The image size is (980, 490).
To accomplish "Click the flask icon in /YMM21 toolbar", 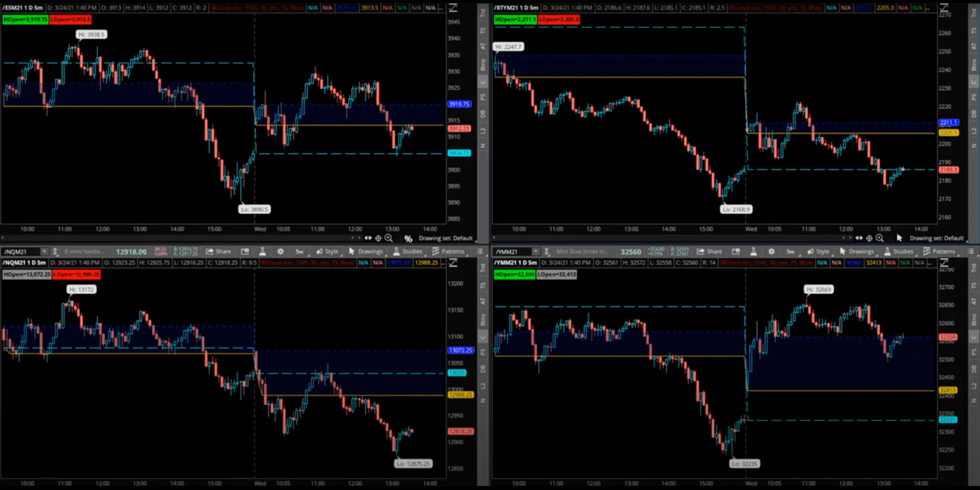I will coord(753,251).
